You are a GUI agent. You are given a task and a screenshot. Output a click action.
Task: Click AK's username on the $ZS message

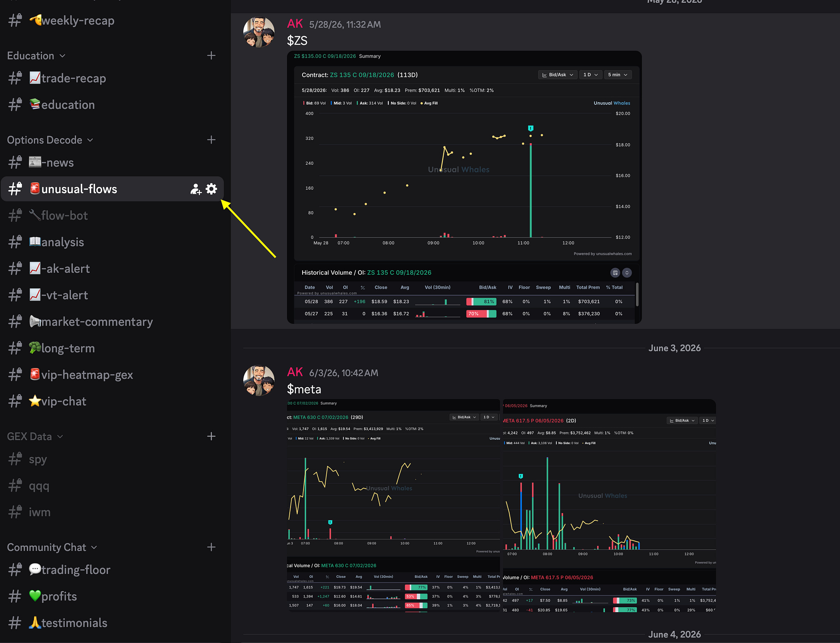pos(295,24)
